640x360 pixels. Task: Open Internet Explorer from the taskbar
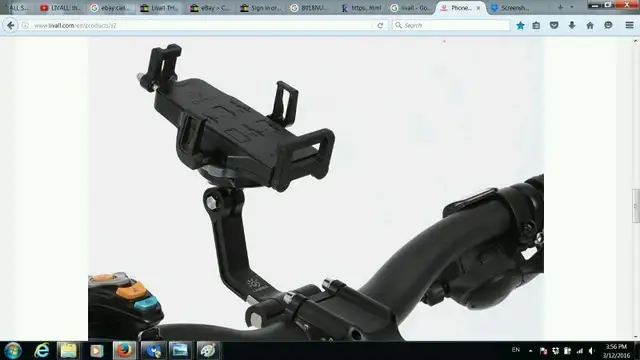41,351
